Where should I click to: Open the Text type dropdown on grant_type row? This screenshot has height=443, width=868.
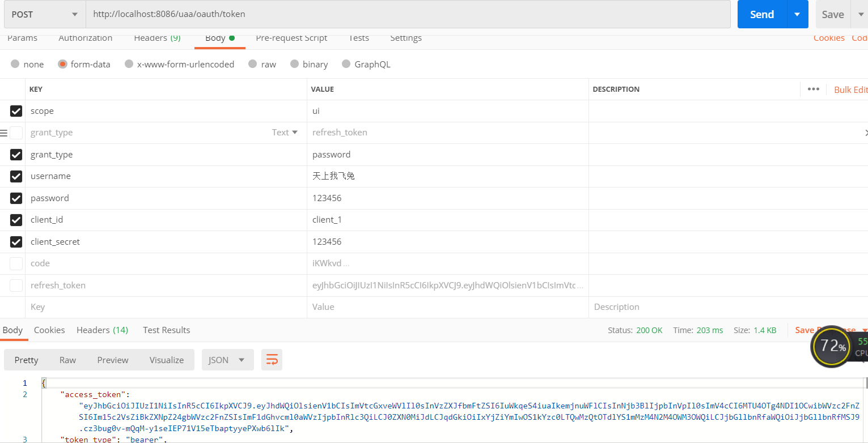(x=285, y=133)
